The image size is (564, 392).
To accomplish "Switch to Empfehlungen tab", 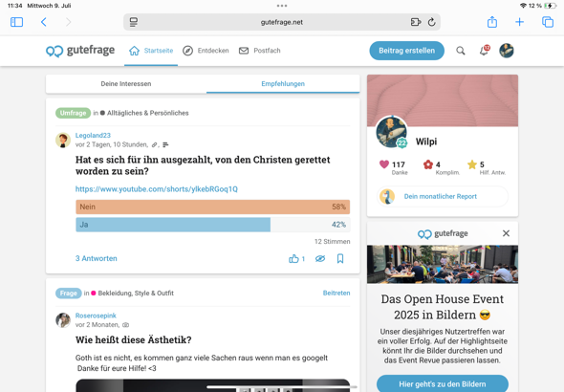I will pos(283,84).
